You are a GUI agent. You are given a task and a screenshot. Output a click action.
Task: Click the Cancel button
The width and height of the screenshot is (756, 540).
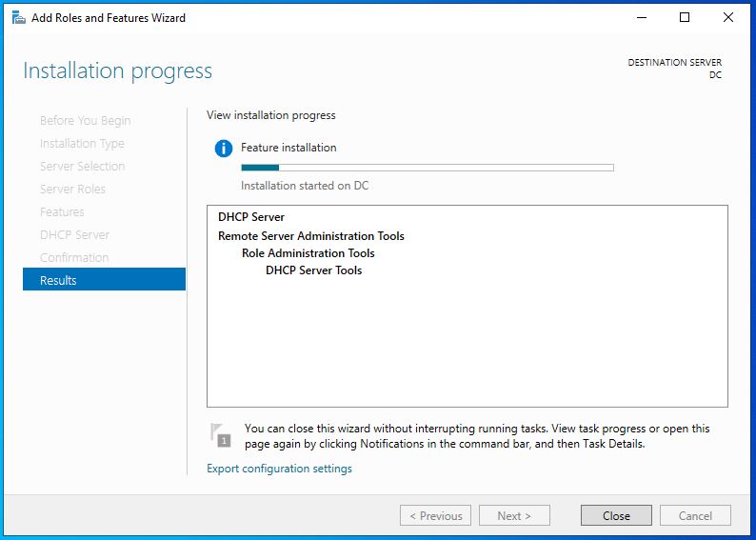click(x=695, y=516)
